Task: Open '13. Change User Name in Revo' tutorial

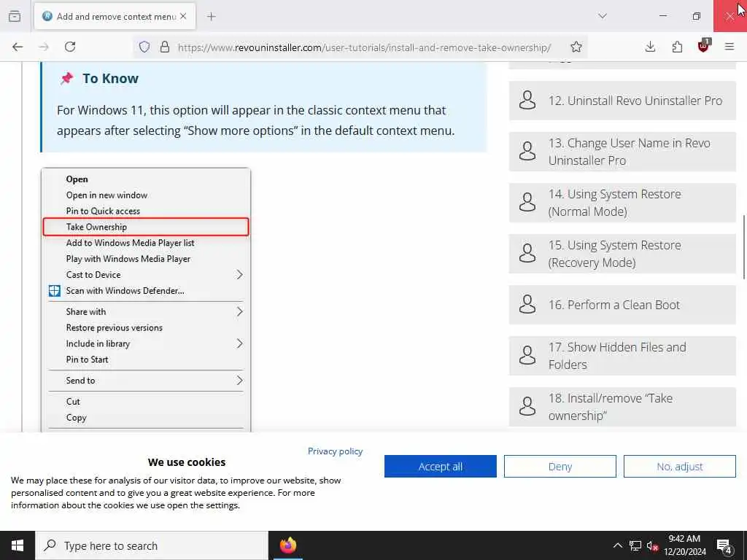Action: point(622,152)
